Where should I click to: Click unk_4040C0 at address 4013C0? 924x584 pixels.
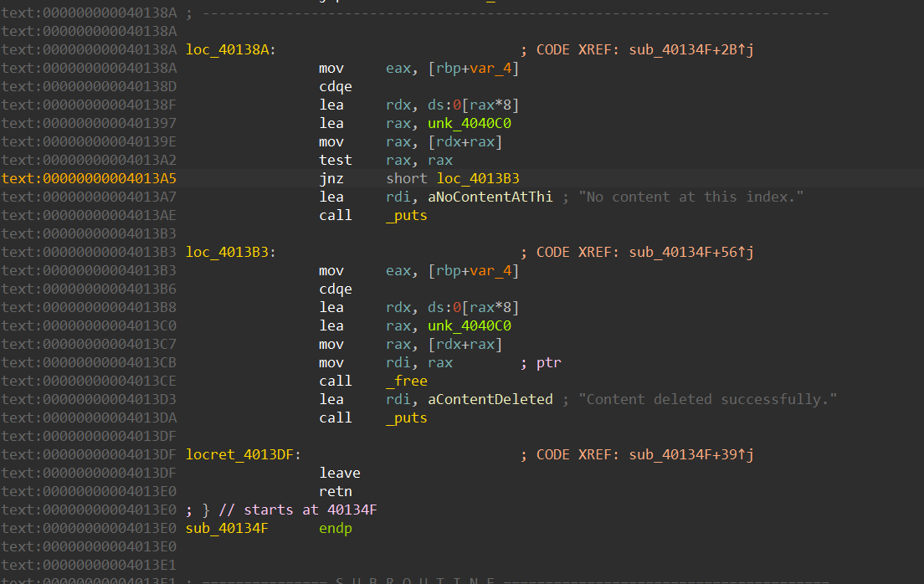(x=469, y=325)
